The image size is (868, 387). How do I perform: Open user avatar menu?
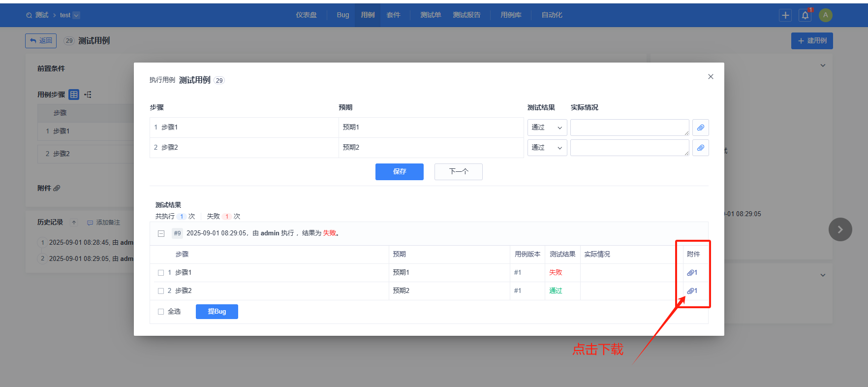pyautogui.click(x=825, y=15)
